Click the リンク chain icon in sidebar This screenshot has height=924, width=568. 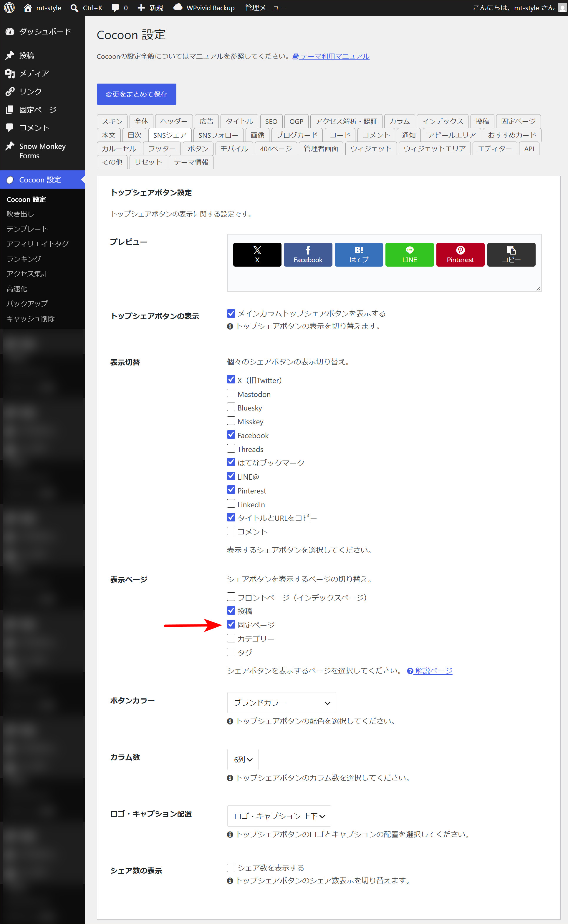coord(10,92)
